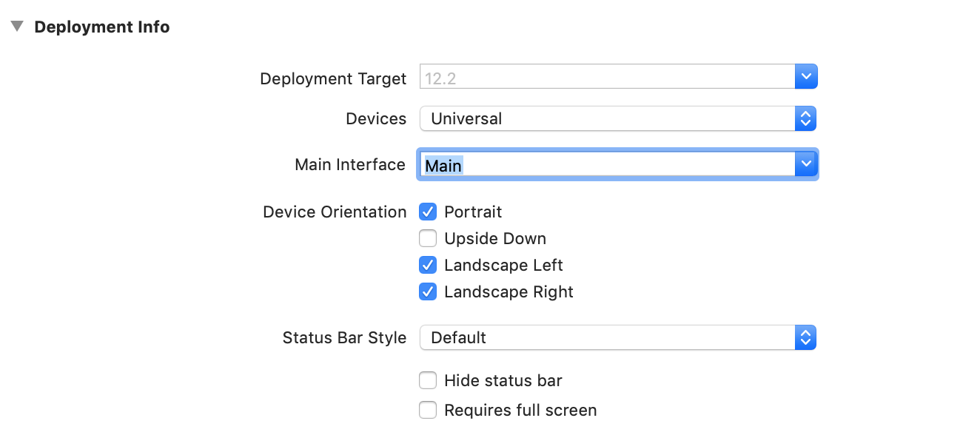This screenshot has width=980, height=435.
Task: Uncheck the Portrait orientation checkbox
Action: pyautogui.click(x=428, y=212)
